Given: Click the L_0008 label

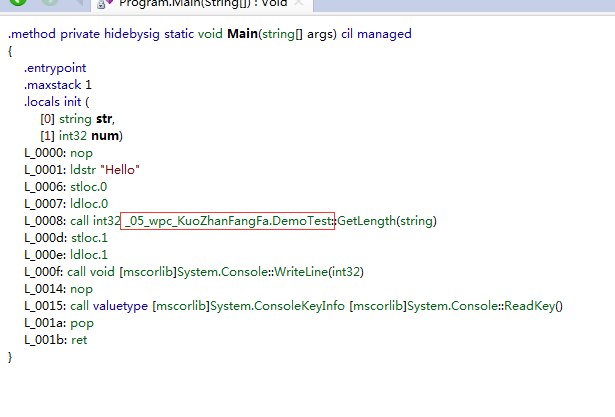Looking at the screenshot, I should (x=45, y=221).
